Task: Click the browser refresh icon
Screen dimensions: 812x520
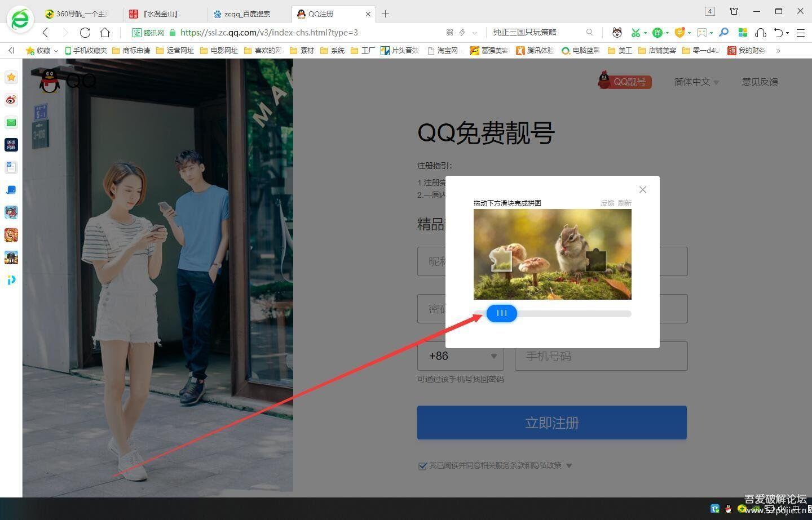Action: (85, 33)
